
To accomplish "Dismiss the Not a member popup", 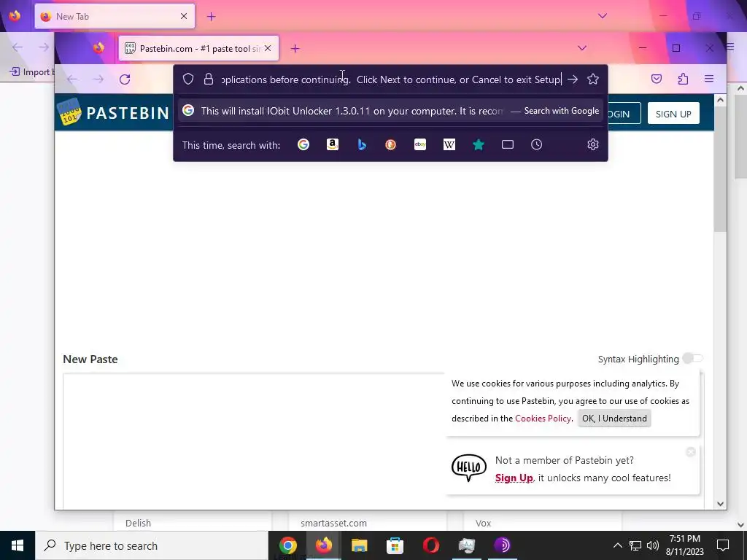I will click(691, 452).
